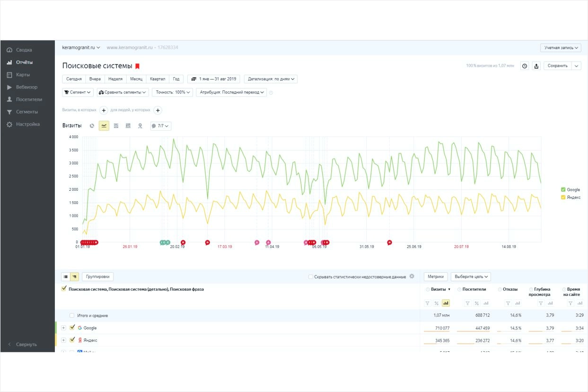The width and height of the screenshot is (588, 392).
Task: Open the '1 янв — 31 авг 2019' date picker
Action: point(214,79)
